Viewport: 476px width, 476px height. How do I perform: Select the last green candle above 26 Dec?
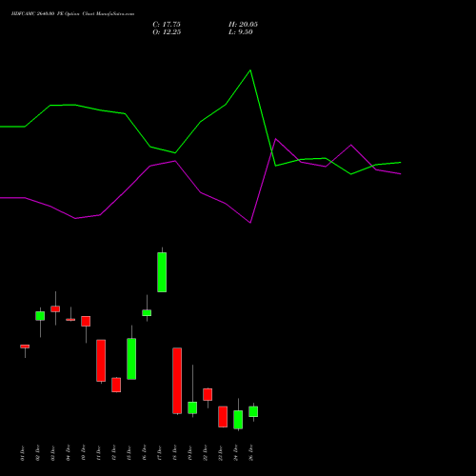[253, 411]
